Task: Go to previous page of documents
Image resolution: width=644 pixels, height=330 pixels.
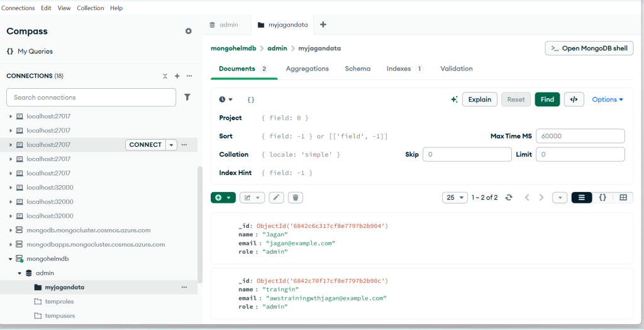Action: [x=527, y=198]
